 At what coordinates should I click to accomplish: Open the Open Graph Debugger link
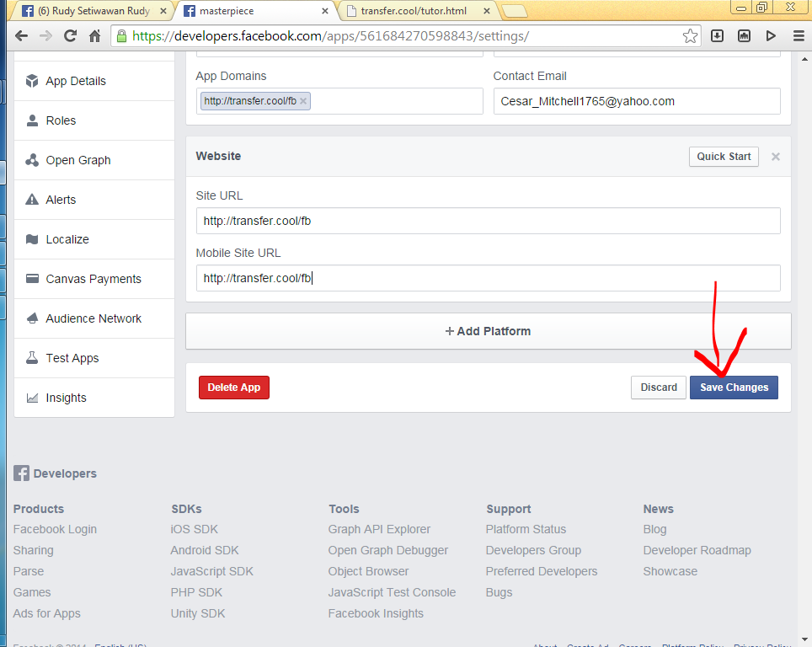[387, 550]
